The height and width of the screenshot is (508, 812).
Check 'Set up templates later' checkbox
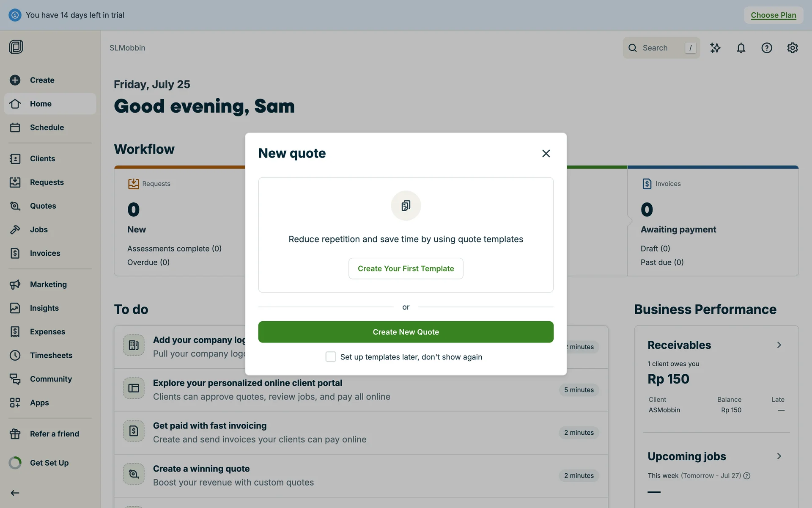331,357
